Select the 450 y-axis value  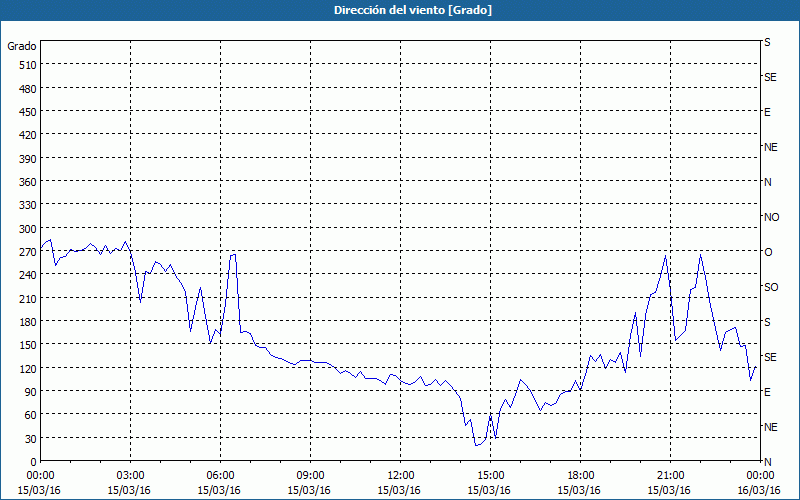29,113
